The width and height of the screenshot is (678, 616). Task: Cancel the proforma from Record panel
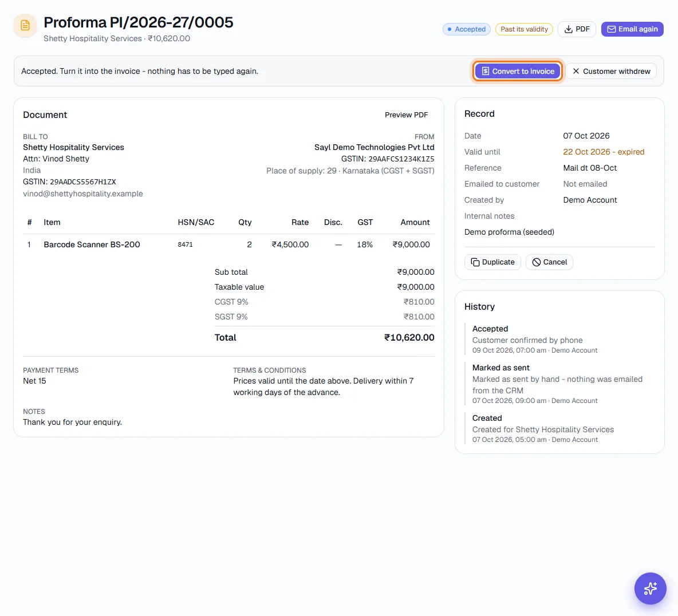[549, 262]
